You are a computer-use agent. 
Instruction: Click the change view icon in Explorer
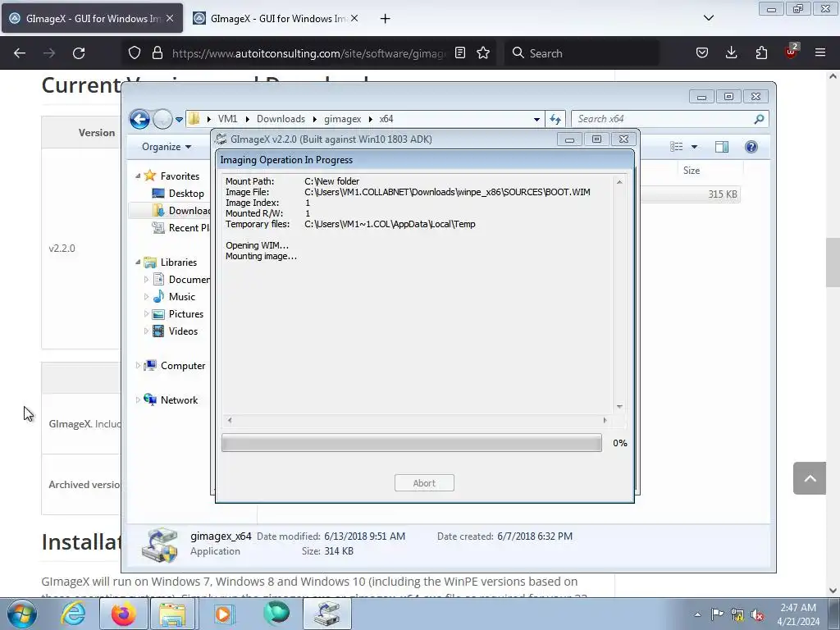(677, 147)
